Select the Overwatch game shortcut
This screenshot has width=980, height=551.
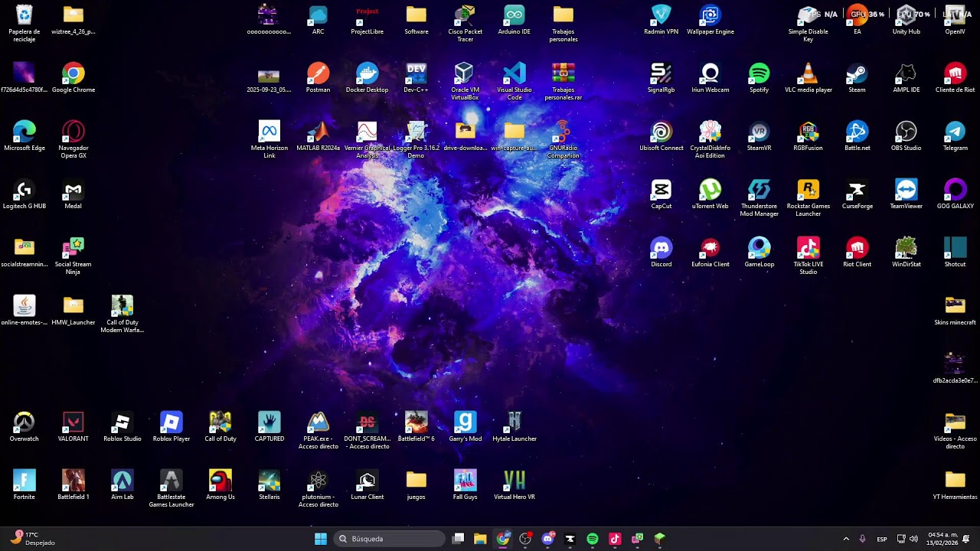tap(24, 423)
